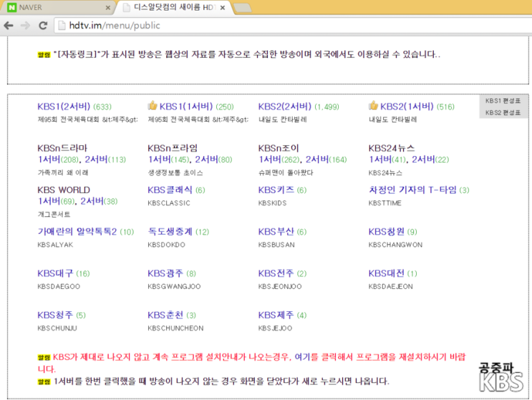This screenshot has height=400, width=532.
Task: Open KBSn드라마 1서버(208) link
Action: [58, 160]
